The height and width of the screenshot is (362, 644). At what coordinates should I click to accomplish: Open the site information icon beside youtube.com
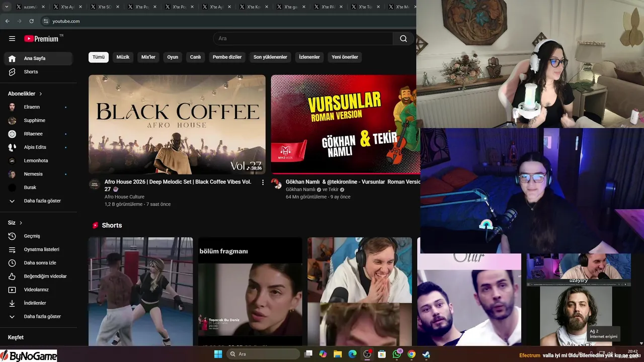46,21
